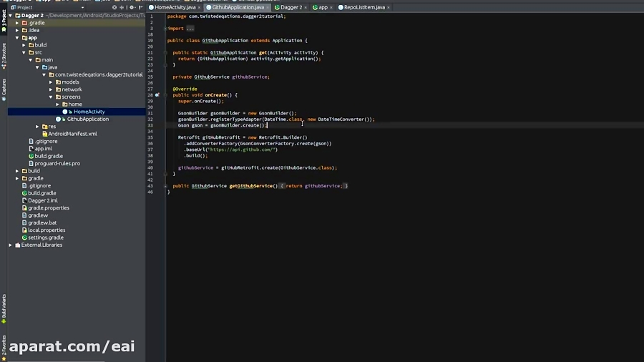Screen dimensions: 644x362
Task: Close the RepoListItem.java tab
Action: click(388, 7)
